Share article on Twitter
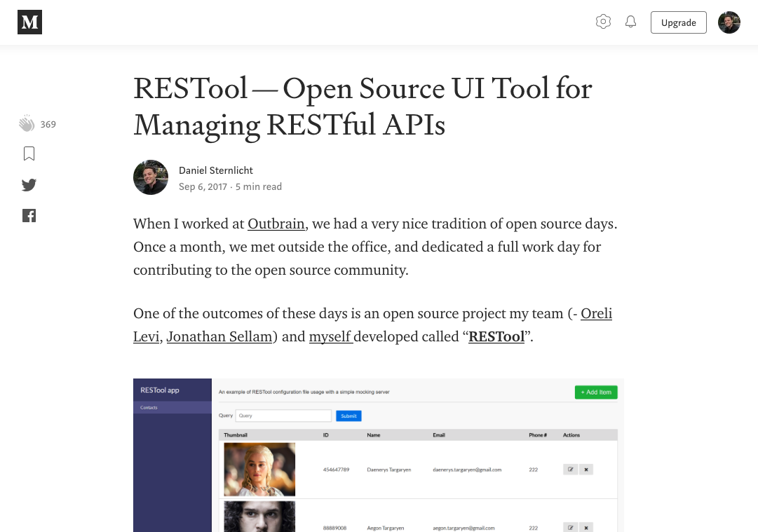 pyautogui.click(x=29, y=184)
